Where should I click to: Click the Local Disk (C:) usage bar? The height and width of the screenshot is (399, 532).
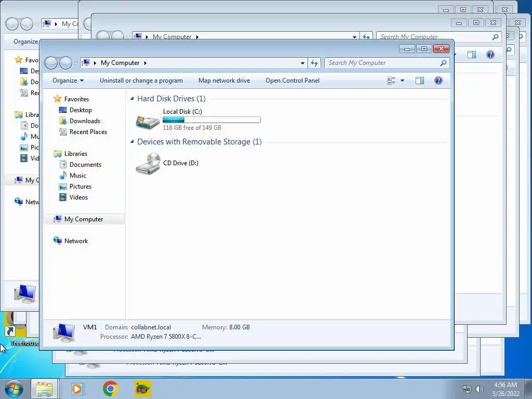(x=211, y=120)
